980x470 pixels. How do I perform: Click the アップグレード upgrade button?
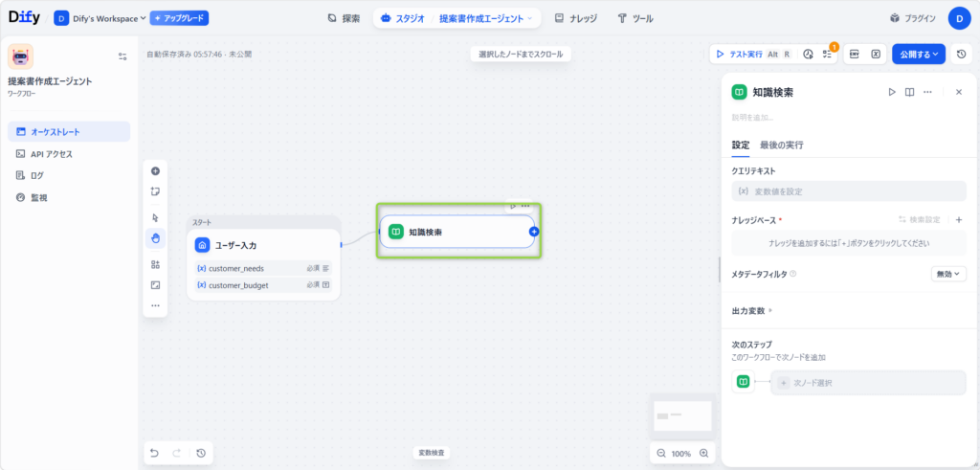180,18
